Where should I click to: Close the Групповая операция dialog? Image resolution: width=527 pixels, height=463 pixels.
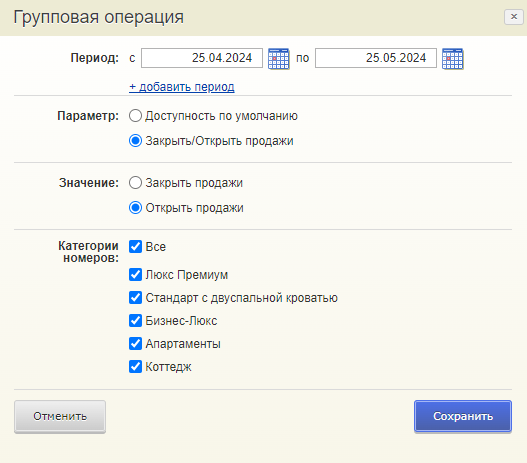click(514, 17)
